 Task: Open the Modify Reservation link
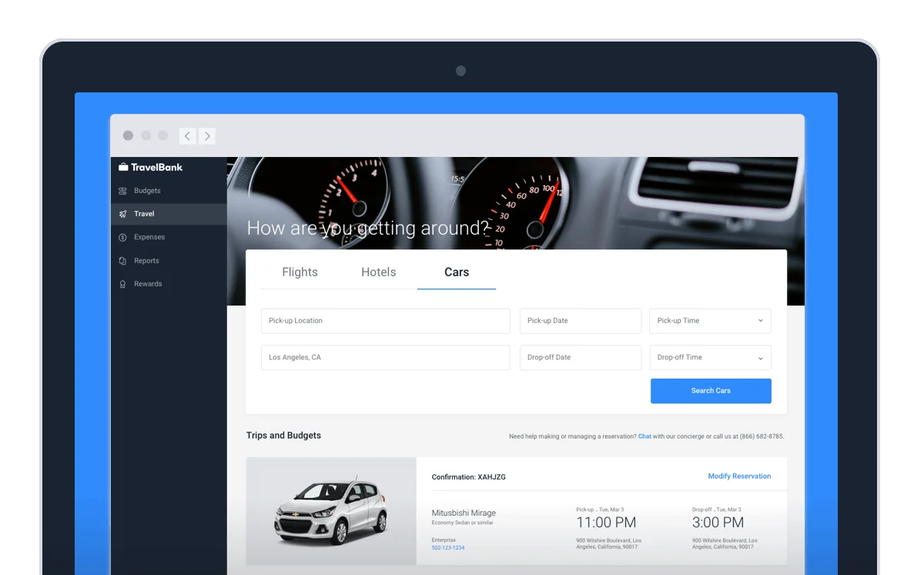739,476
